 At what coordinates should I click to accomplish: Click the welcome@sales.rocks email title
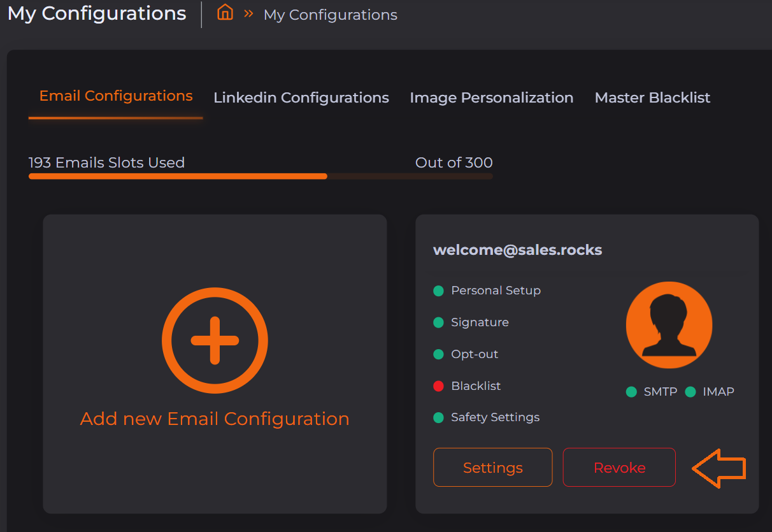517,250
